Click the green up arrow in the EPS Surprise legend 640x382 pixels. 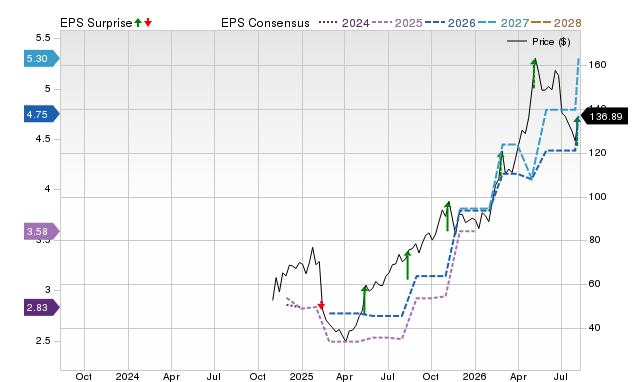(138, 22)
